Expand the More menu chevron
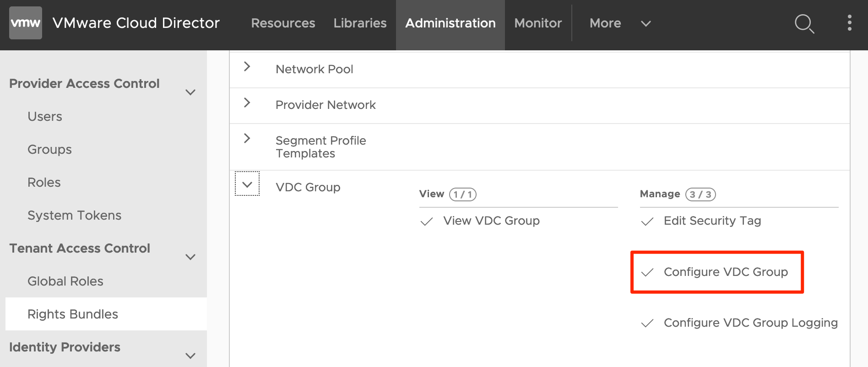 coord(646,24)
